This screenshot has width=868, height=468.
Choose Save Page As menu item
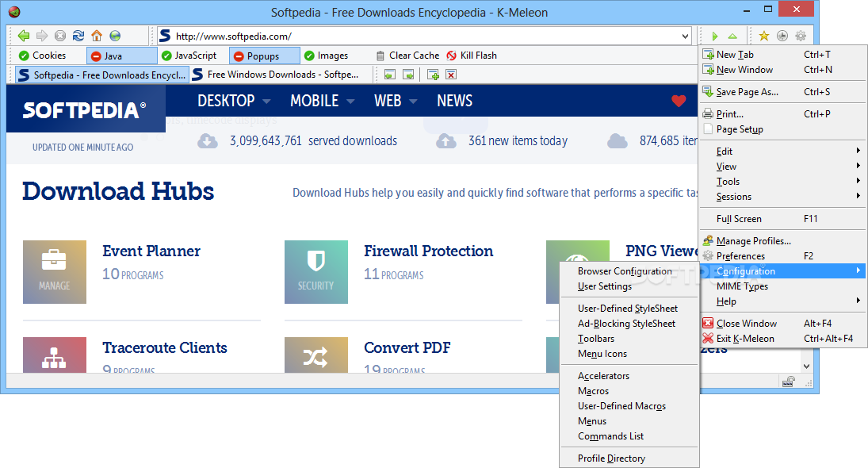tap(783, 91)
